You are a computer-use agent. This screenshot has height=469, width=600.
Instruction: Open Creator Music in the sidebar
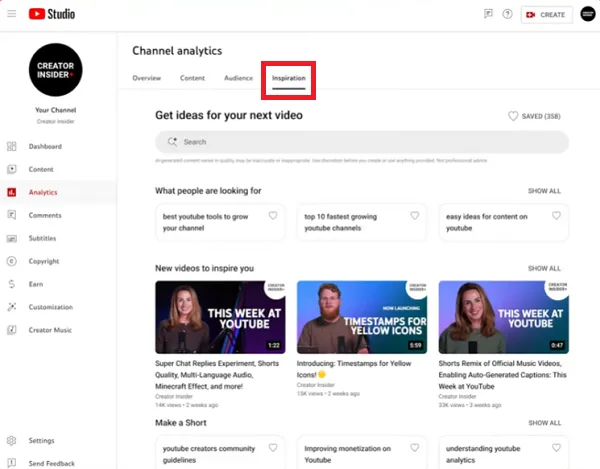50,330
